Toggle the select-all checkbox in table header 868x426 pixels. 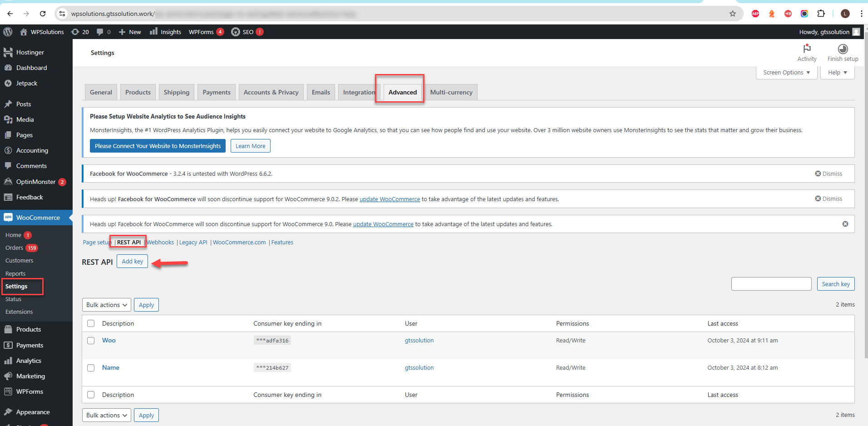tap(91, 323)
